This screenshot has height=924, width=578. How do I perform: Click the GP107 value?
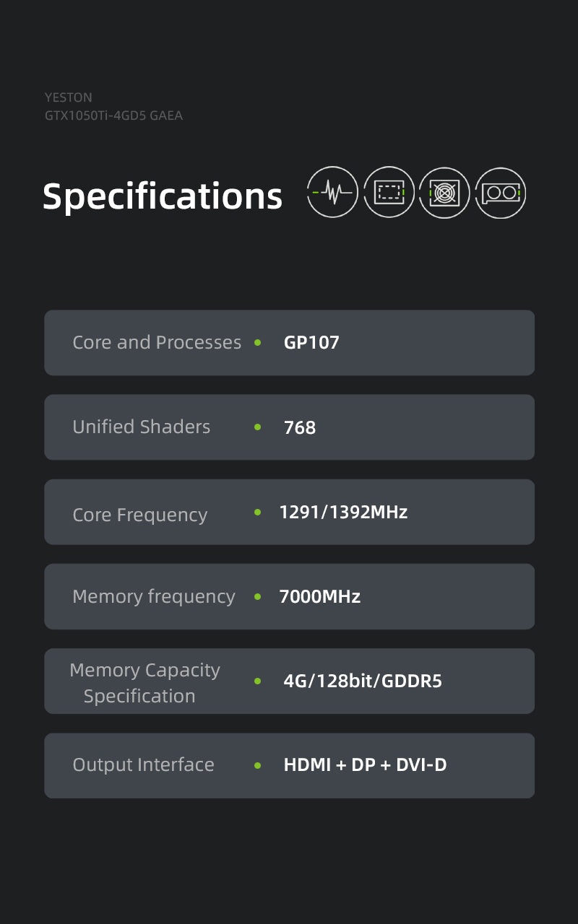[x=311, y=343]
